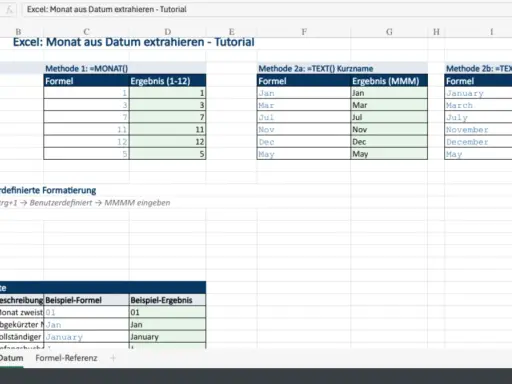512x384 pixels.
Task: Select value 7 in Ergebnis (1-12) column
Action: 168,117
